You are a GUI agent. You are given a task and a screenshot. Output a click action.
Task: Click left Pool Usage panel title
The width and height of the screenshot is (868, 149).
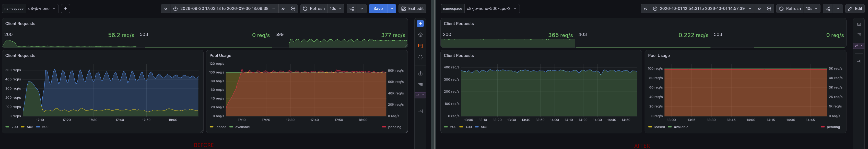220,56
